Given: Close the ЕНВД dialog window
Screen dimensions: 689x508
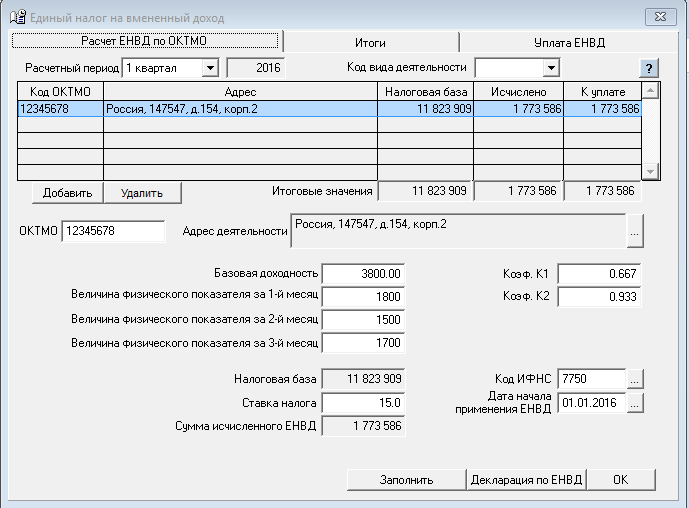Looking at the screenshot, I should click(x=659, y=17).
